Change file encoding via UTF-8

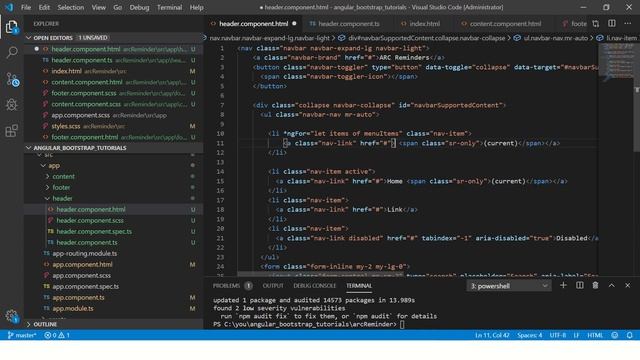[558, 335]
